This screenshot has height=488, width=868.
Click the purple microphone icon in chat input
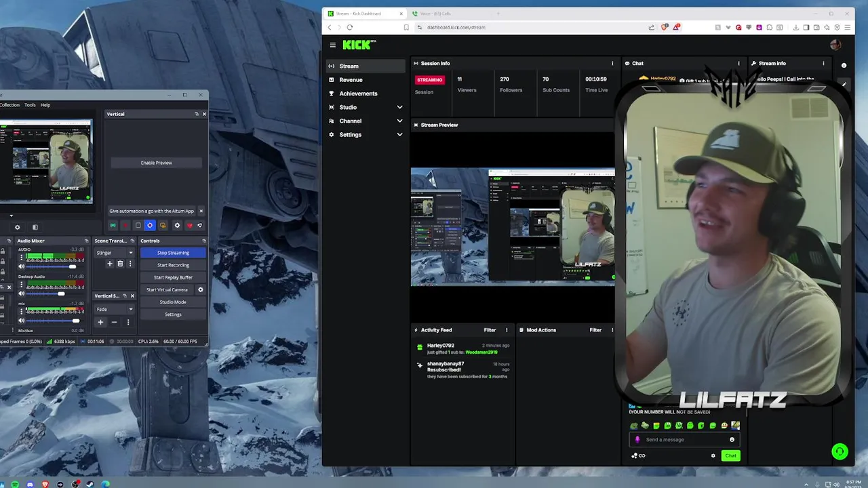pos(637,439)
